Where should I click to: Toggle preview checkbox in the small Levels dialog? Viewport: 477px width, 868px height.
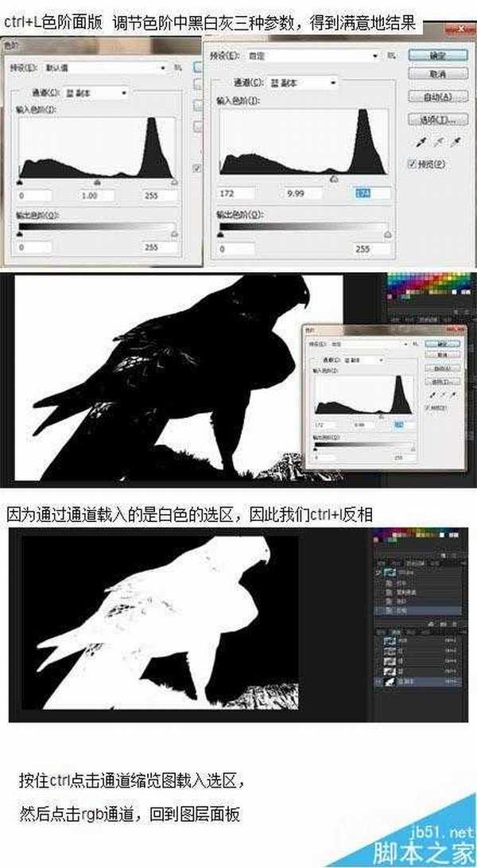click(x=429, y=407)
